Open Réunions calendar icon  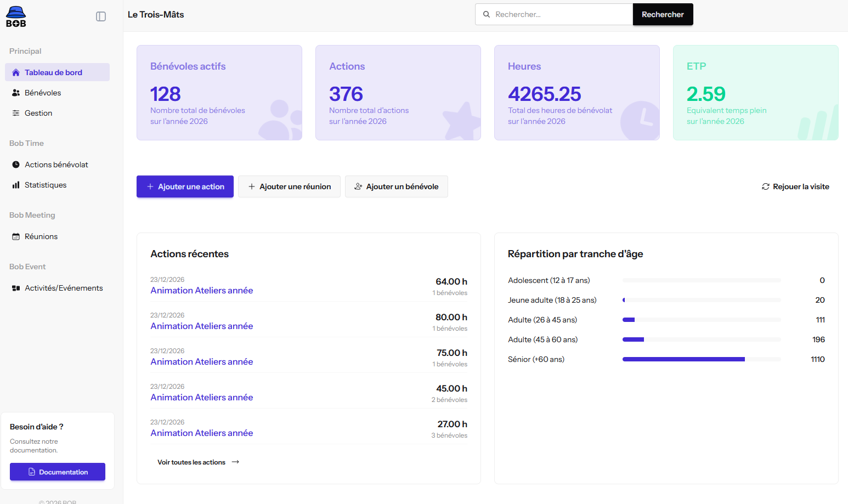pos(16,236)
